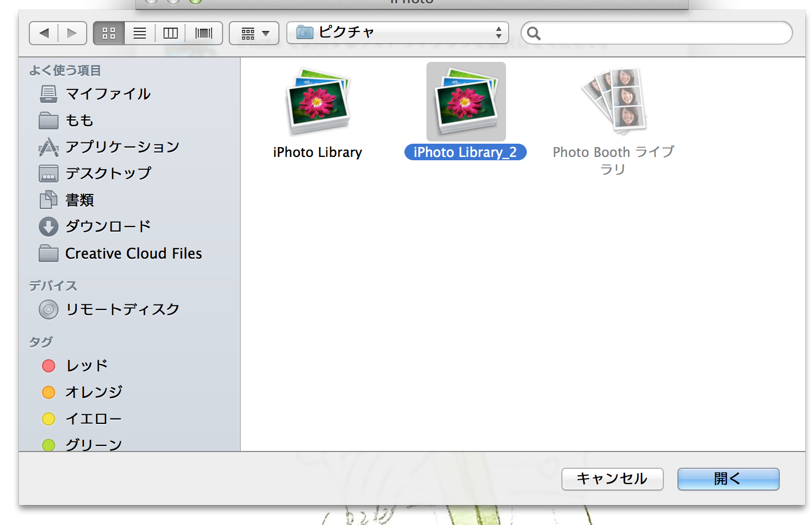Image resolution: width=812 pixels, height=525 pixels.
Task: Click the マイファイル sidebar icon
Action: [49, 94]
